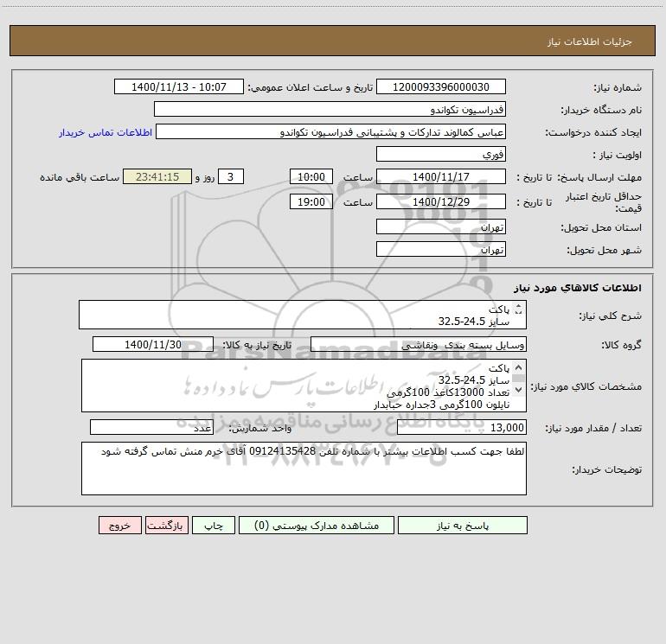Viewport: 666px width, 644px height.
Task: Click the جزئیات اطلاعات نیاز header title
Action: point(590,41)
